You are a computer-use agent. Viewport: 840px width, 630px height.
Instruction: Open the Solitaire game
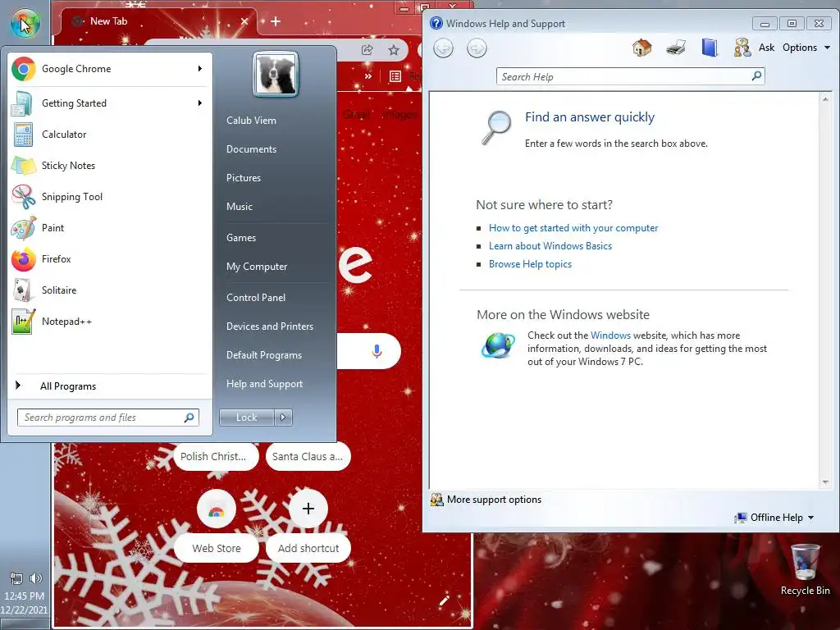click(x=109, y=290)
